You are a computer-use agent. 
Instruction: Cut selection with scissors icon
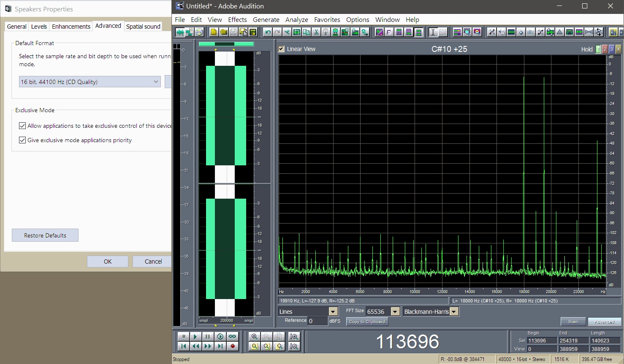click(316, 32)
